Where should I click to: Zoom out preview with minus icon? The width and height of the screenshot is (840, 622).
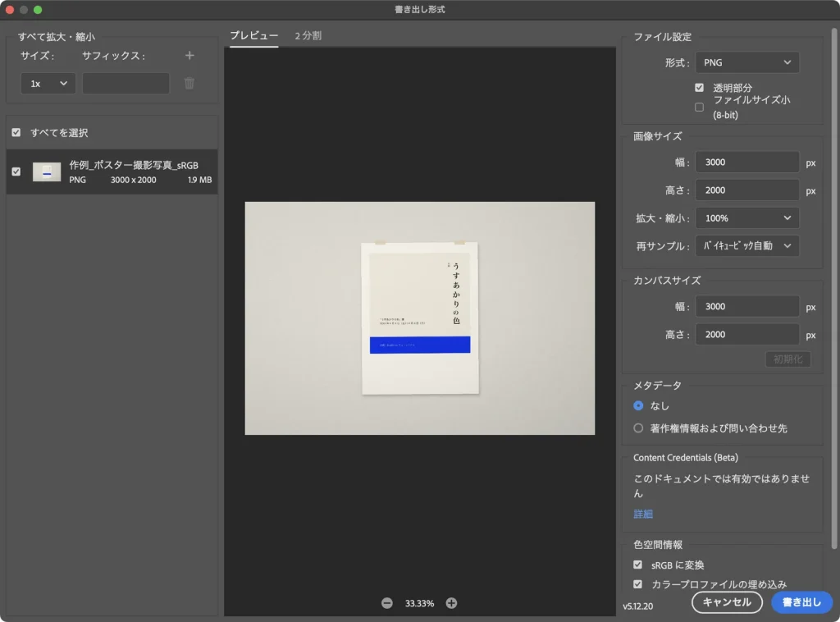(387, 603)
